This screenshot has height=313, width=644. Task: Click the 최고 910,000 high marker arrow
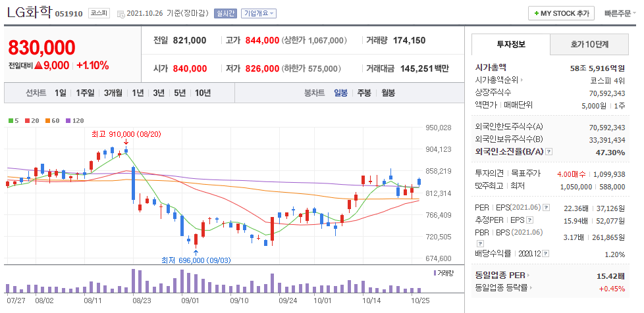click(x=126, y=142)
